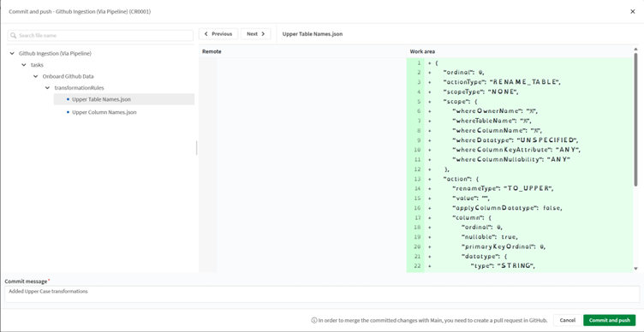644x332 pixels.
Task: Edit the Commit message text box
Action: (x=322, y=294)
